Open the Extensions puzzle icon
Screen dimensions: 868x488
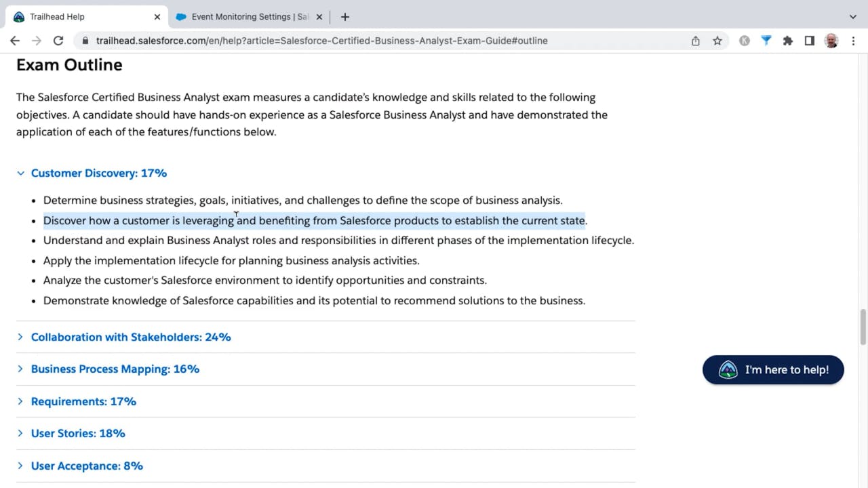pos(788,41)
